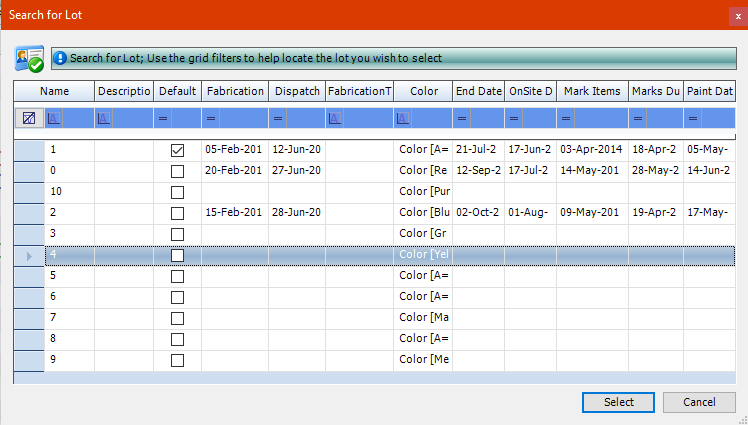This screenshot has width=748, height=425.
Task: Sort by the End Date column header
Action: [x=478, y=91]
